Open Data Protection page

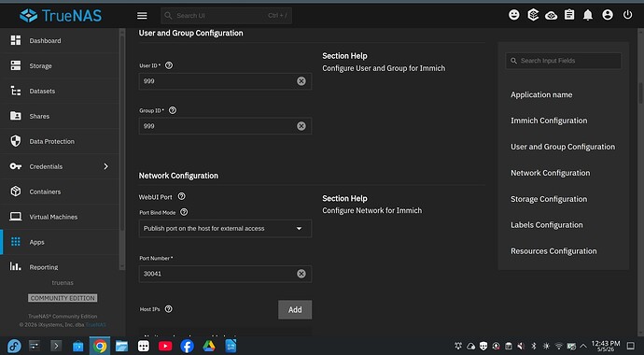click(x=60, y=141)
